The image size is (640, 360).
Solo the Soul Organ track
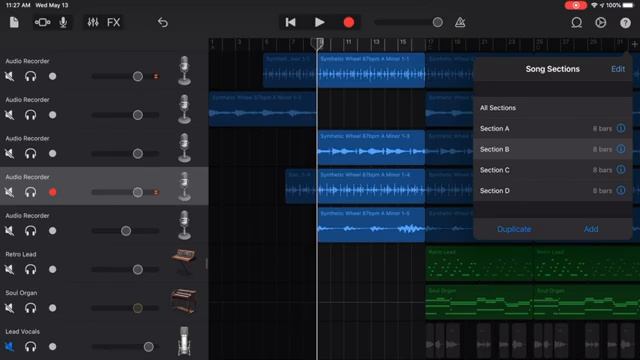[31, 308]
